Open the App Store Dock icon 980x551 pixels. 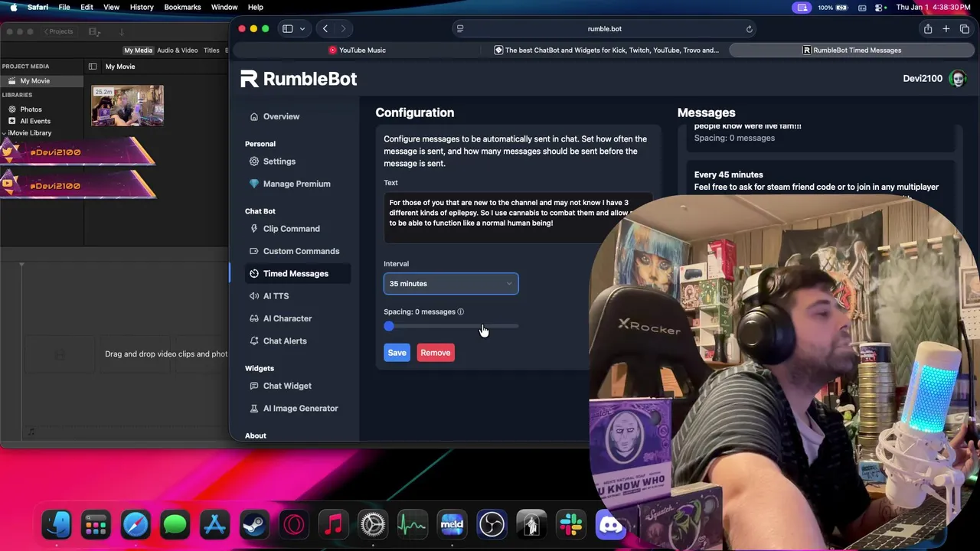coord(215,525)
